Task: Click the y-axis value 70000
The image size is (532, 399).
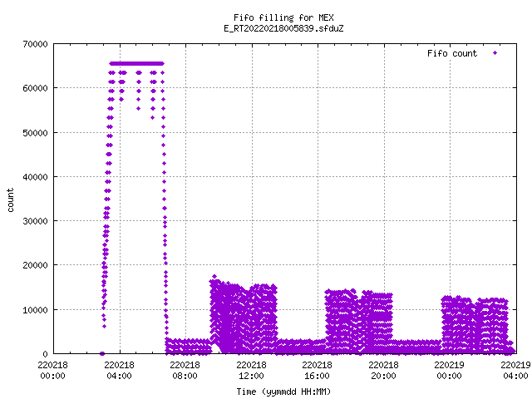Action: 35,44
